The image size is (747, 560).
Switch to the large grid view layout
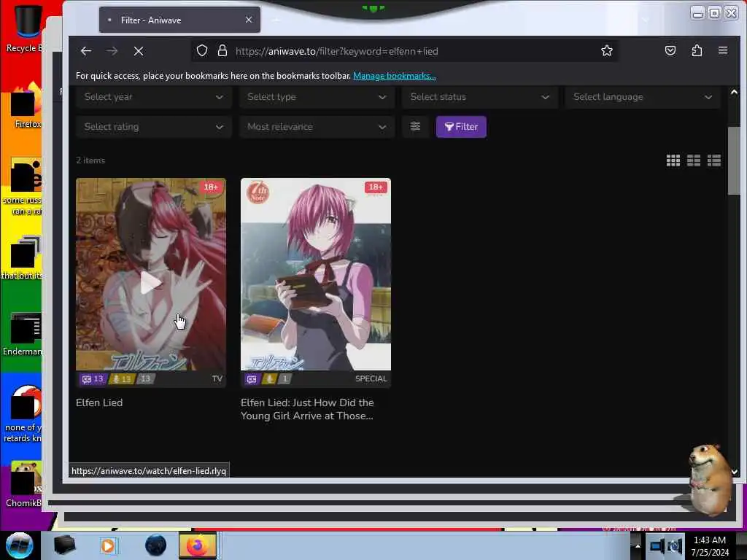pyautogui.click(x=673, y=160)
